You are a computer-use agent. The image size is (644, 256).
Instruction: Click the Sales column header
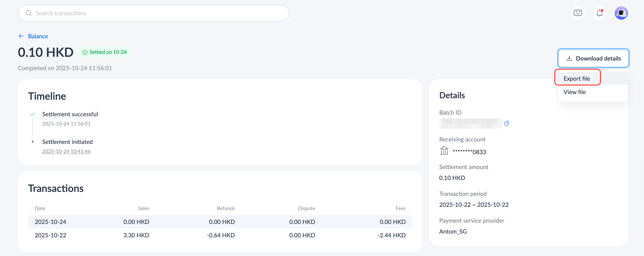(143, 208)
